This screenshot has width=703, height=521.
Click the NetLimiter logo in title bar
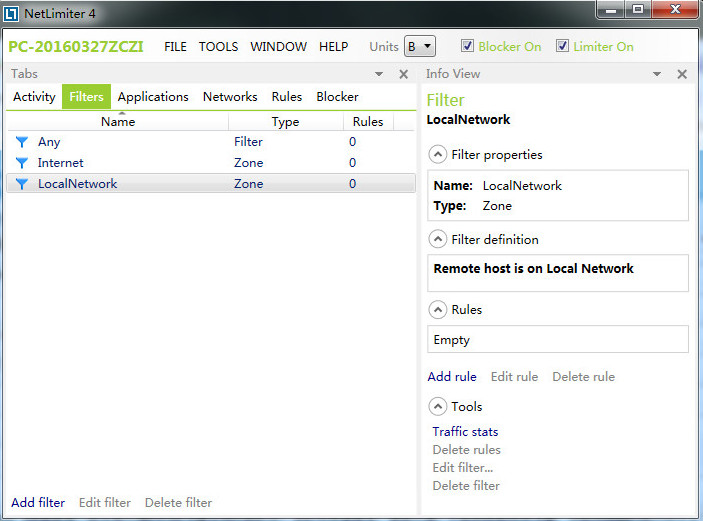[x=11, y=13]
